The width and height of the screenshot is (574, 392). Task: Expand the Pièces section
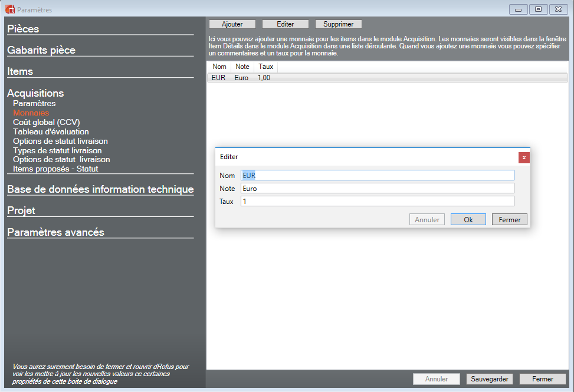pyautogui.click(x=23, y=29)
